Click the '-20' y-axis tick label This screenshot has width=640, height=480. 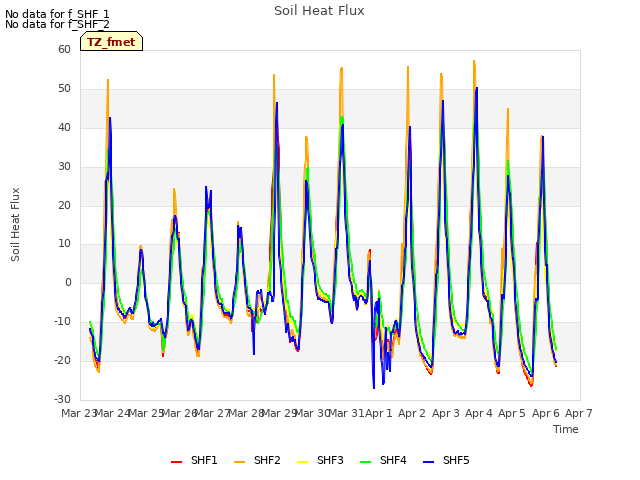(62, 360)
